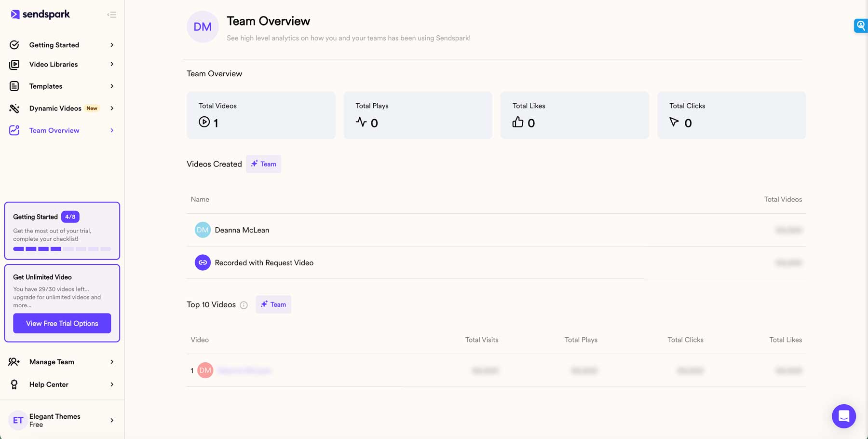Select the Video Libraries icon in sidebar
This screenshot has height=439, width=868.
14,64
